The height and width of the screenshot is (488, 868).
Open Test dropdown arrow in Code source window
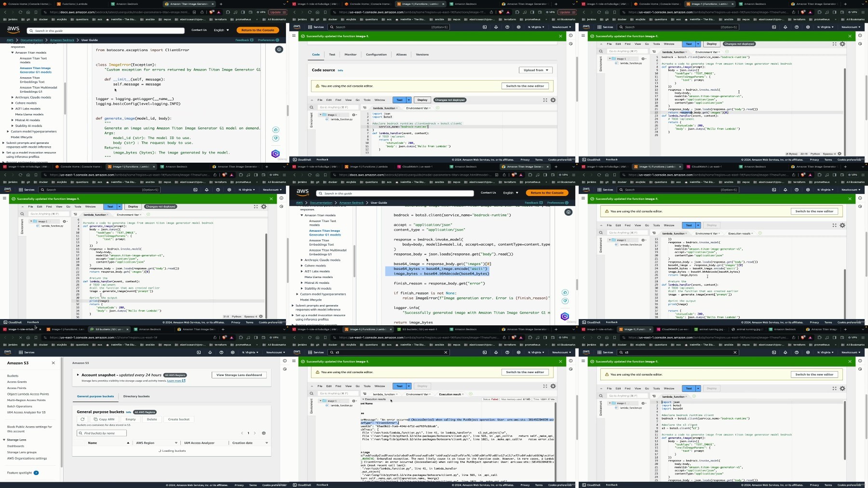pos(408,100)
